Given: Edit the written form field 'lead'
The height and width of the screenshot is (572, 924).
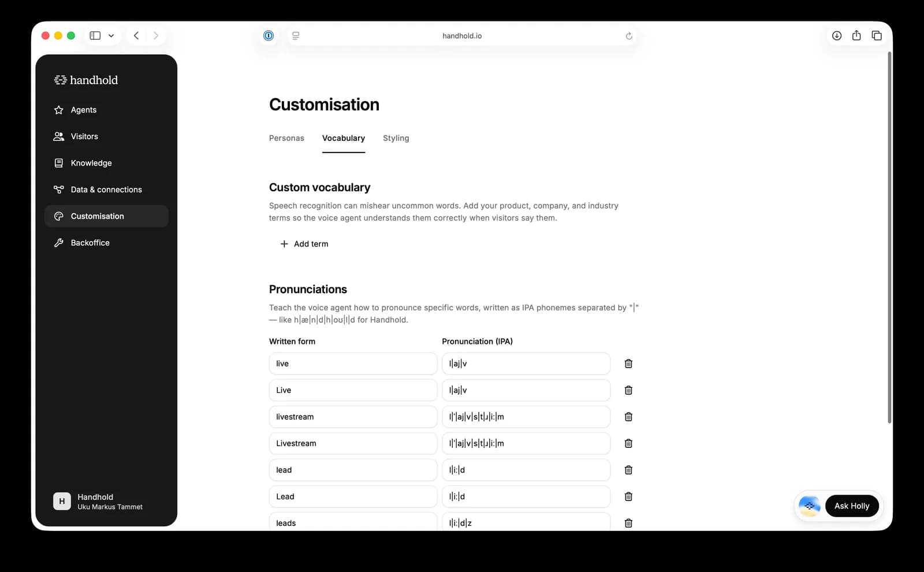Looking at the screenshot, I should click(x=353, y=470).
